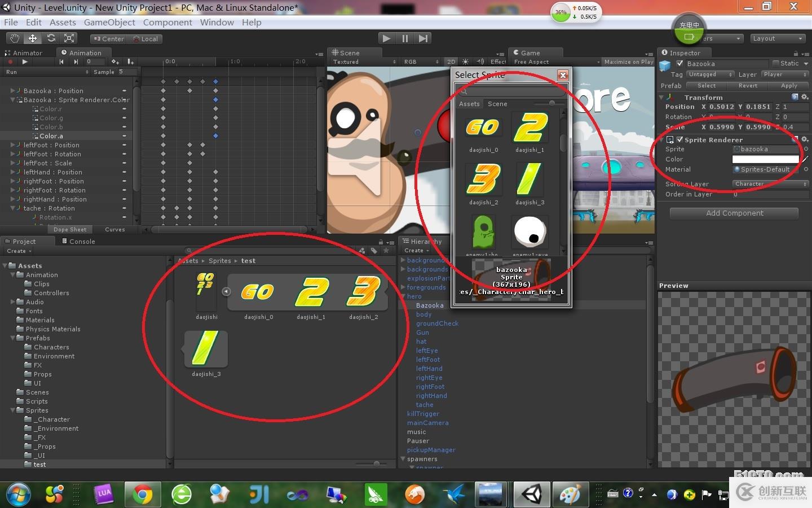Toggle the Sprite Renderer enabled checkbox
Image resolution: width=812 pixels, height=508 pixels.
pyautogui.click(x=680, y=139)
